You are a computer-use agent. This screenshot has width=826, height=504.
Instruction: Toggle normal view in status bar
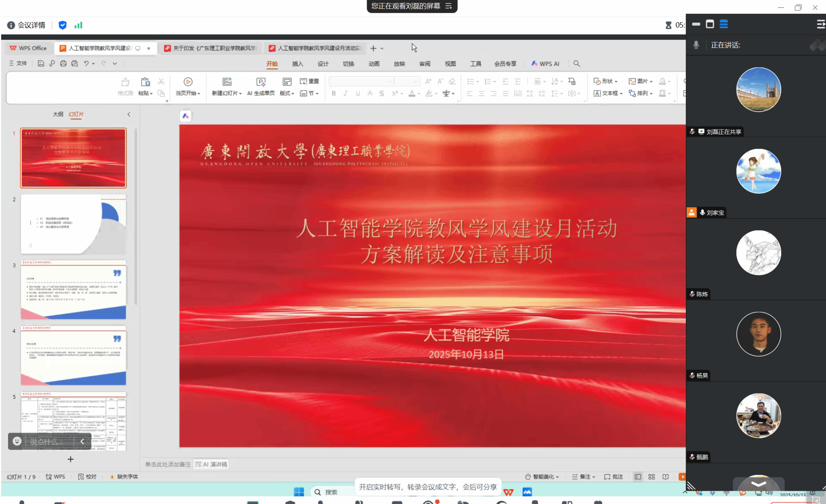638,477
